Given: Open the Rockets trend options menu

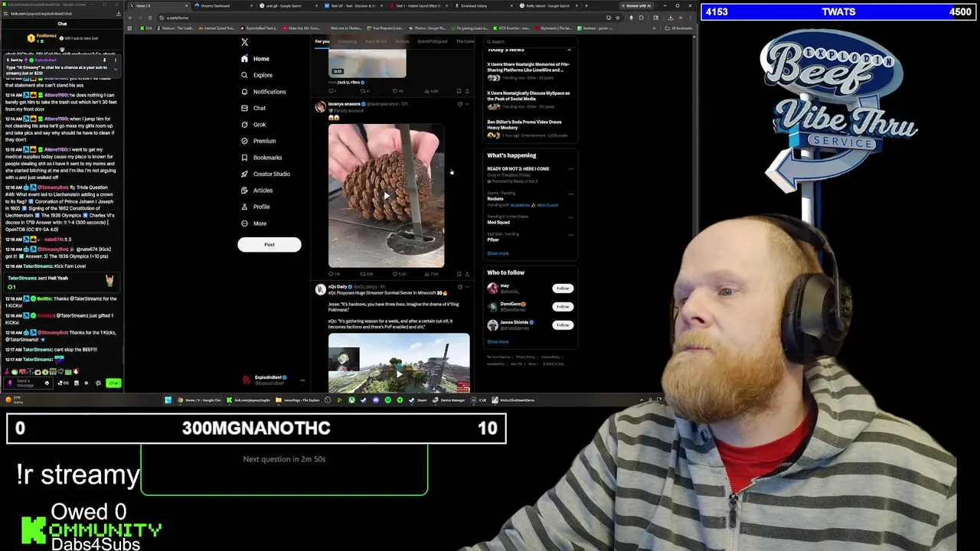Looking at the screenshot, I should 570,194.
